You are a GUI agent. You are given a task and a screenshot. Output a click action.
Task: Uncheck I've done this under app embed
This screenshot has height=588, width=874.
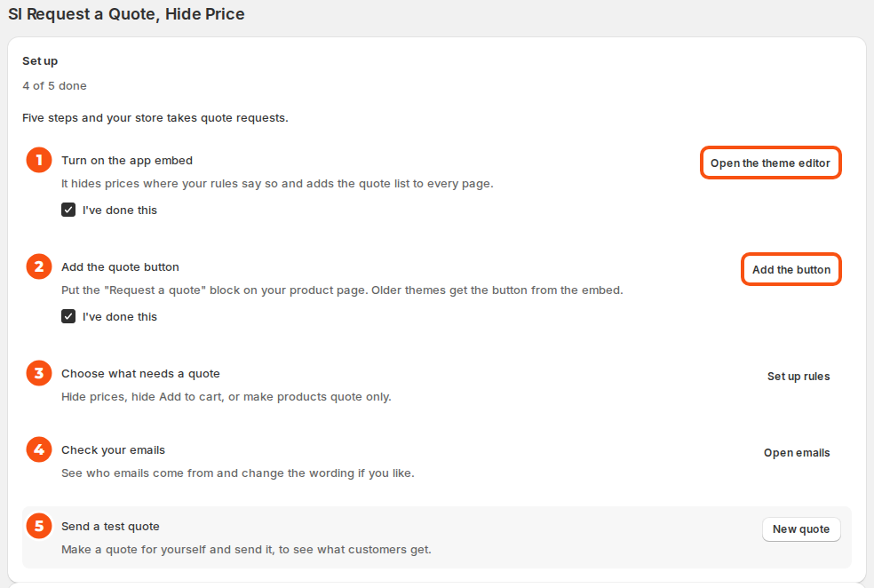[68, 211]
